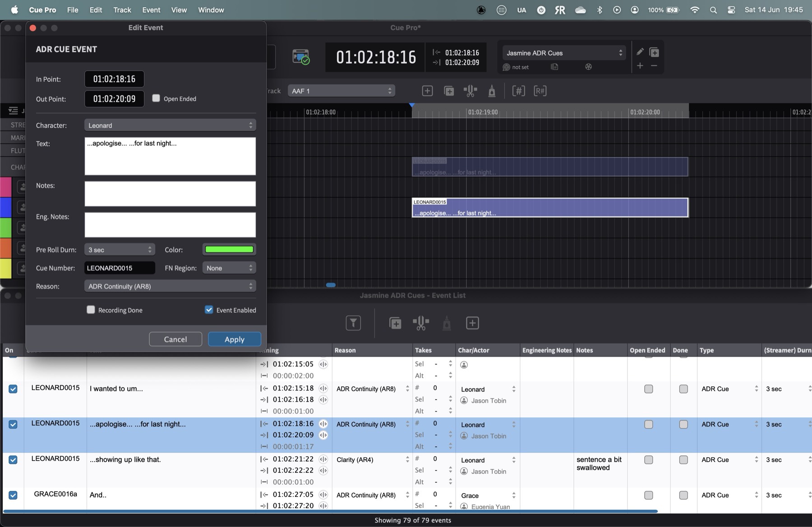Click the pencil edit icon beside Jasmine ADR Cues
Viewport: 812px width, 527px height.
click(640, 52)
